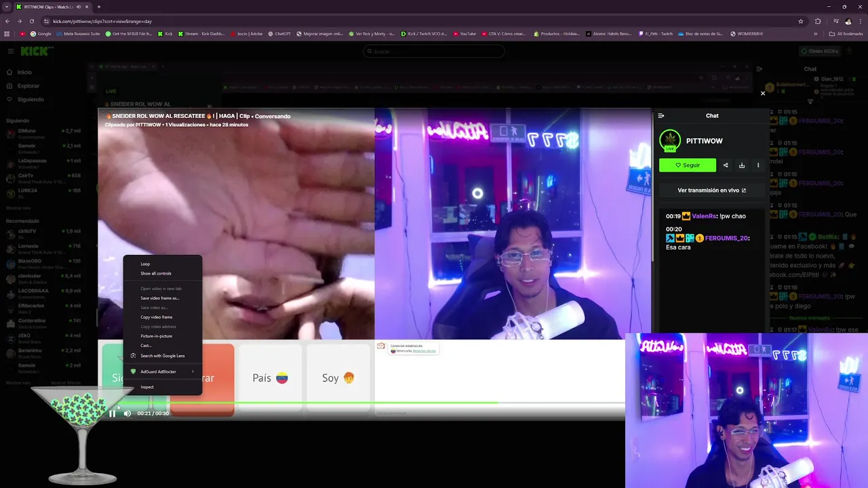
Task: Open LURK24 channel in sidebar
Action: pos(44,192)
